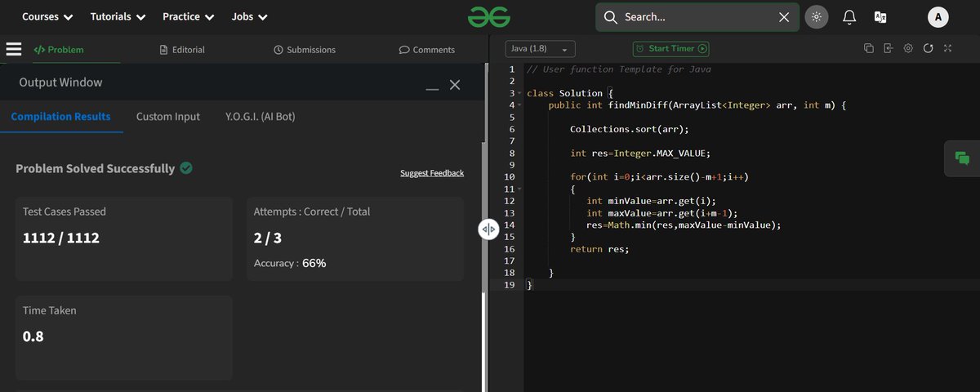Clear the search box with X
Screen dimensions: 980x392
coord(784,16)
